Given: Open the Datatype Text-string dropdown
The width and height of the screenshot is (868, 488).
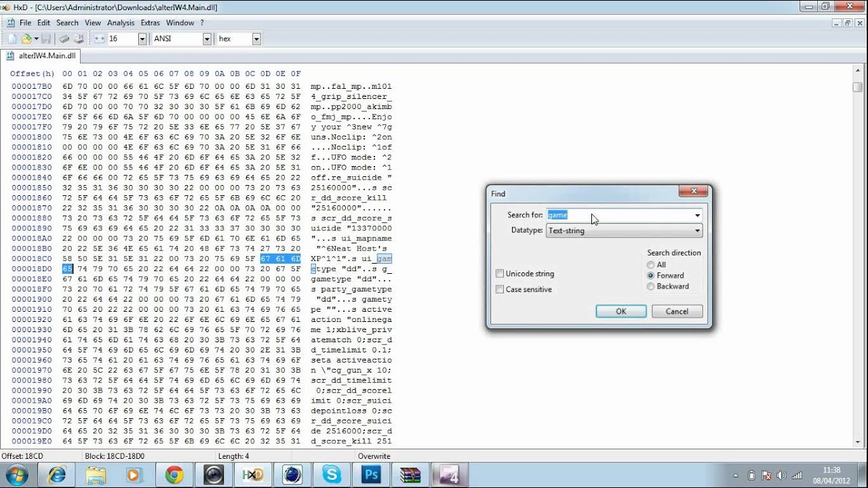Looking at the screenshot, I should tap(624, 230).
